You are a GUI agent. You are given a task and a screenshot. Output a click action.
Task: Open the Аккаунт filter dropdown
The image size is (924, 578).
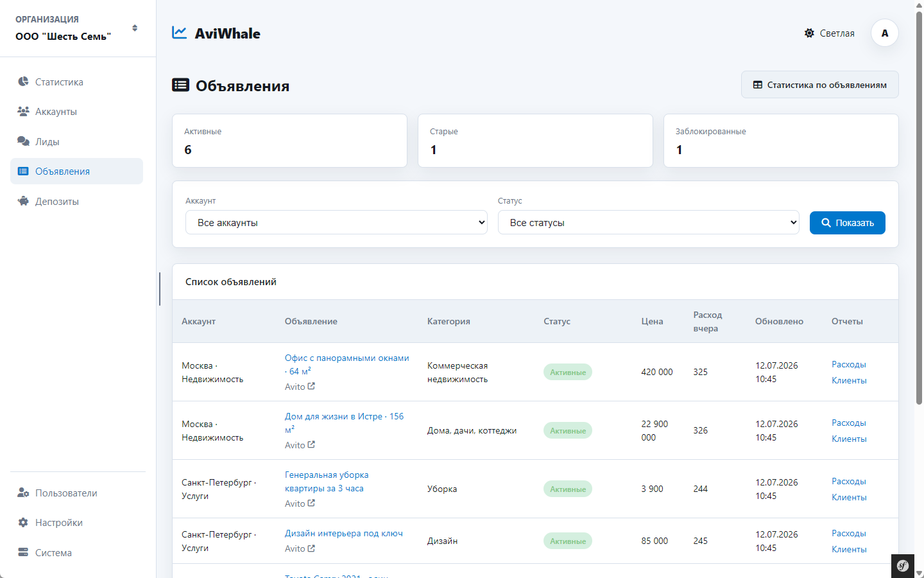coord(336,222)
